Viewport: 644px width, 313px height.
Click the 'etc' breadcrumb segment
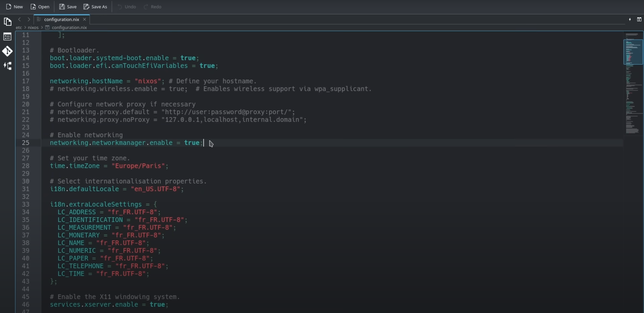(x=19, y=28)
